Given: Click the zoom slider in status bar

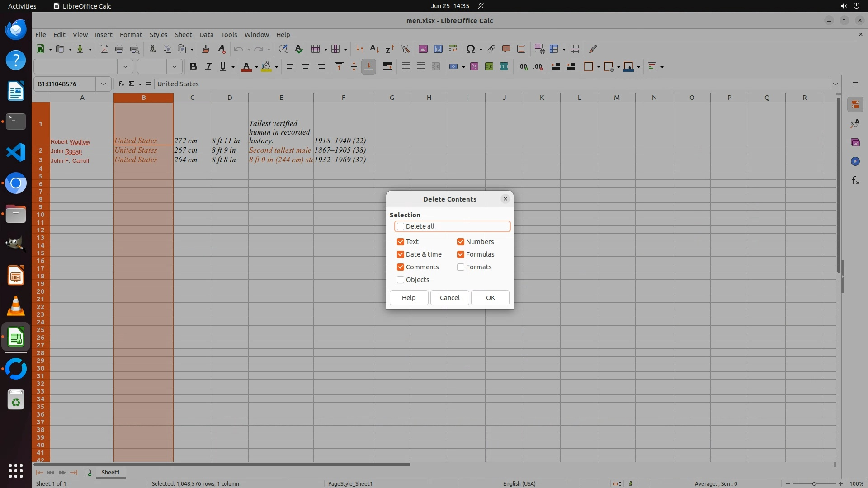Looking at the screenshot, I should click(814, 483).
